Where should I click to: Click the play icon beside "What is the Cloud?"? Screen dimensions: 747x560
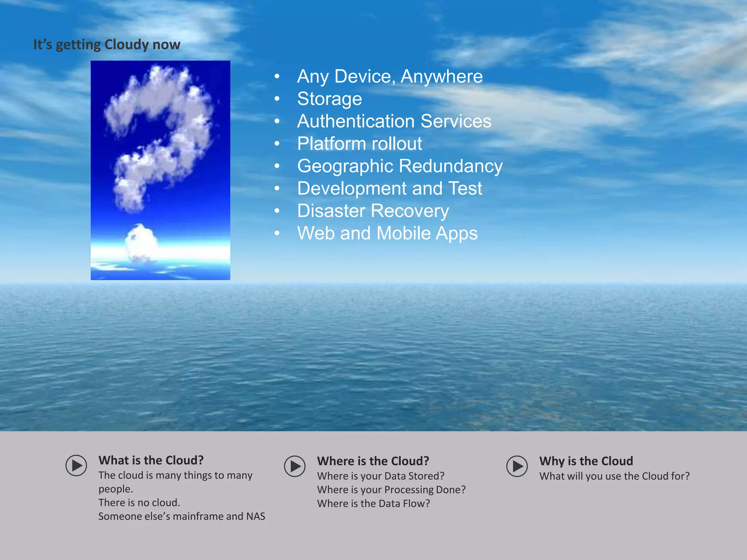coord(76,465)
